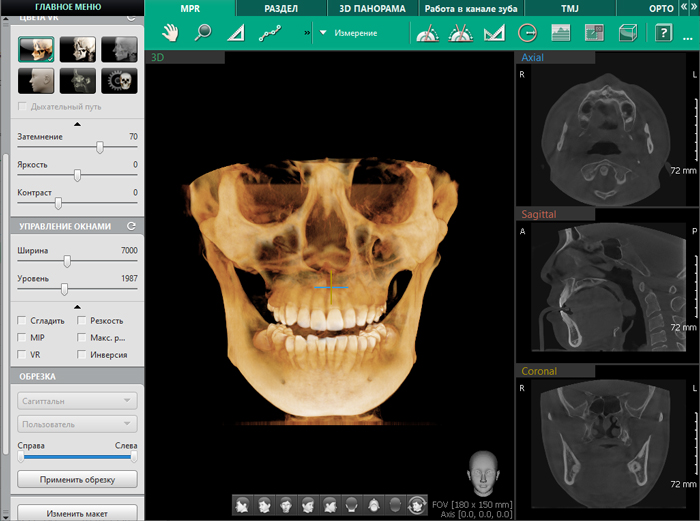
Task: Apply the soft tissue face preset
Action: pyautogui.click(x=37, y=81)
